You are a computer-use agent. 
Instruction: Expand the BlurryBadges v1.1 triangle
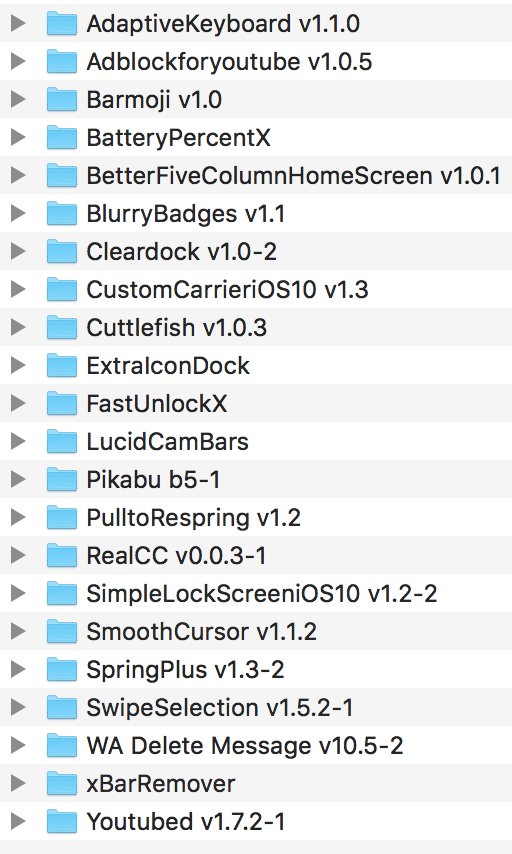[x=19, y=213]
